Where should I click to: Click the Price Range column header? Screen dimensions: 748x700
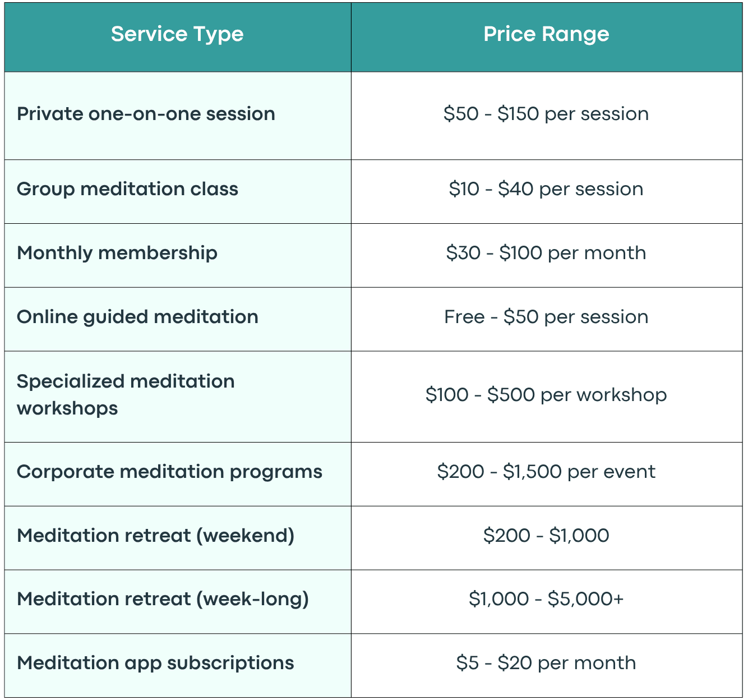coord(546,34)
